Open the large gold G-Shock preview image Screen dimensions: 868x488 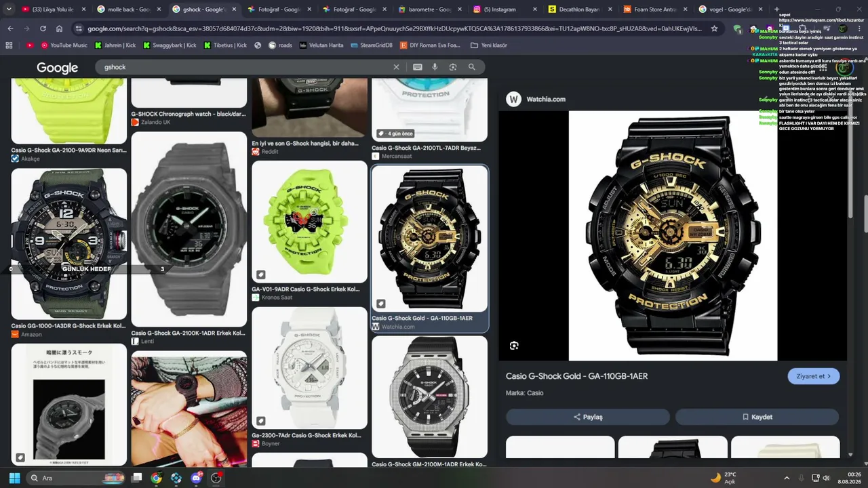[x=673, y=236]
